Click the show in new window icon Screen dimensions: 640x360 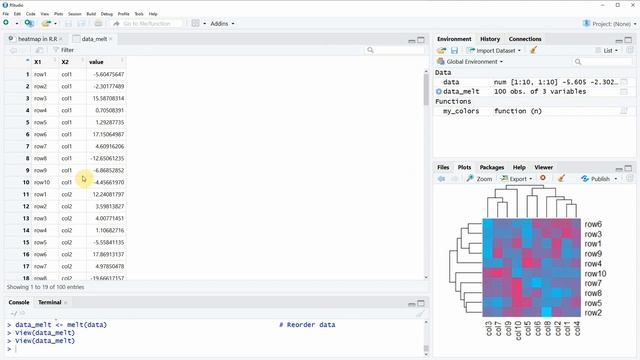click(x=39, y=50)
